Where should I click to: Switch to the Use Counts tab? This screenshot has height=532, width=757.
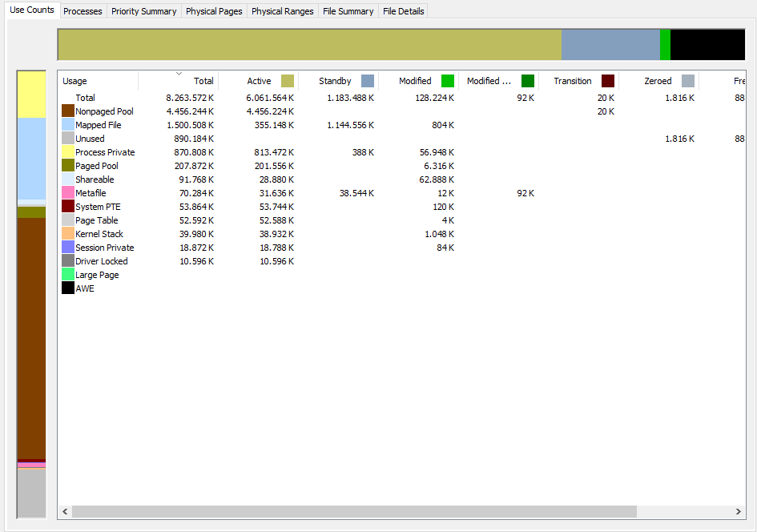tap(32, 10)
